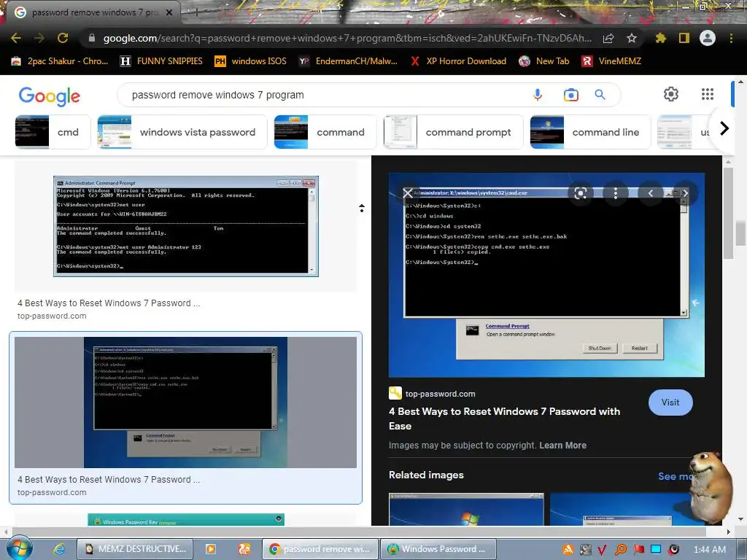Click the Chrome taskbar button password remove wi...
This screenshot has height=560, width=747.
click(x=320, y=549)
